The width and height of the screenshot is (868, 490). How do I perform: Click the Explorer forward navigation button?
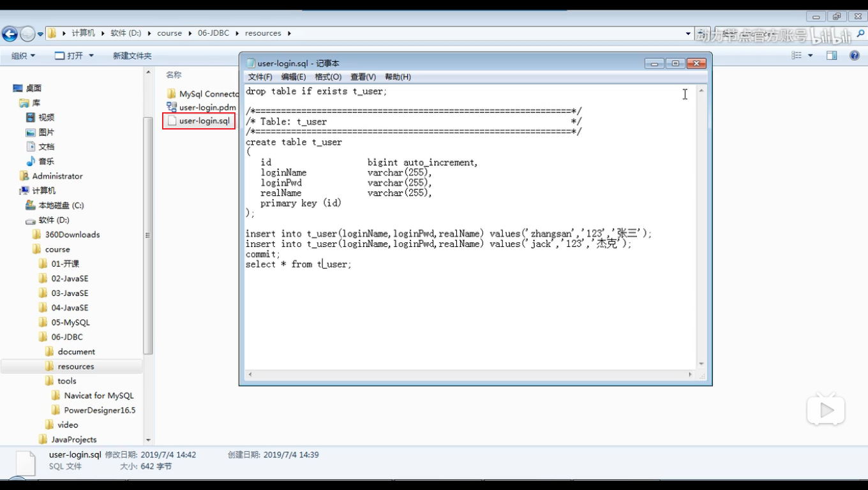point(27,34)
